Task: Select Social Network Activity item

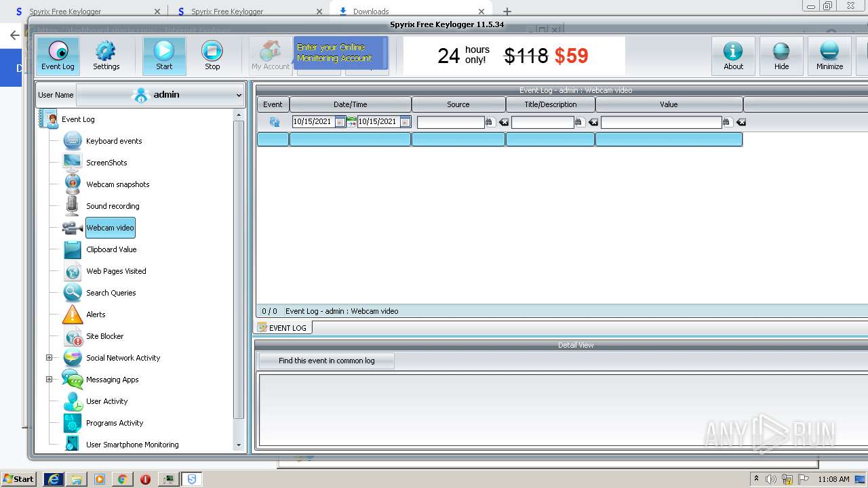Action: (123, 358)
